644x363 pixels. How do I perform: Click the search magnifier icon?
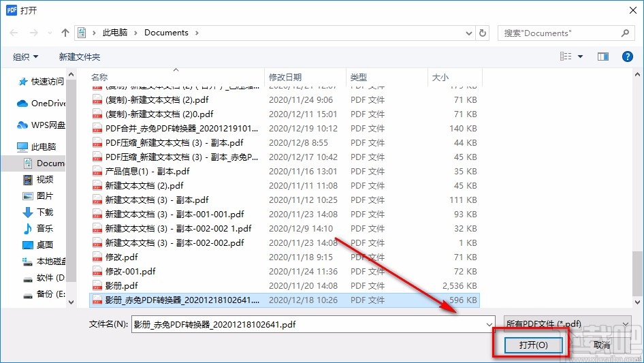(x=625, y=33)
